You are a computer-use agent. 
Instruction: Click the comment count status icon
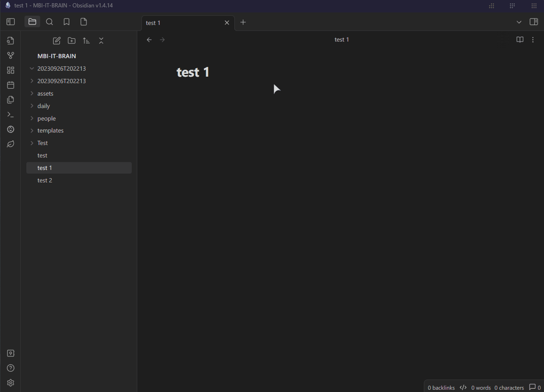coord(535,387)
